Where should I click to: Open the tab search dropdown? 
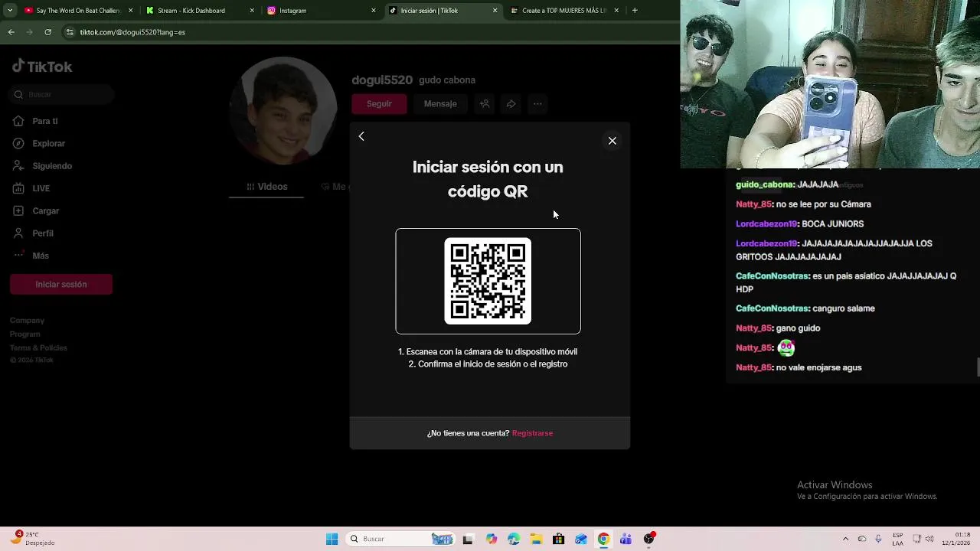point(10,11)
